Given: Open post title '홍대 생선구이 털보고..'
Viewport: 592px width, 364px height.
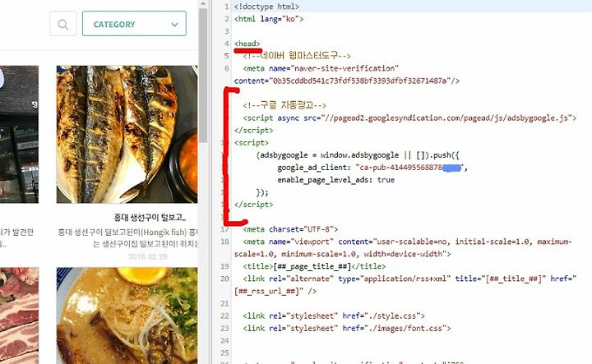Looking at the screenshot, I should [150, 217].
